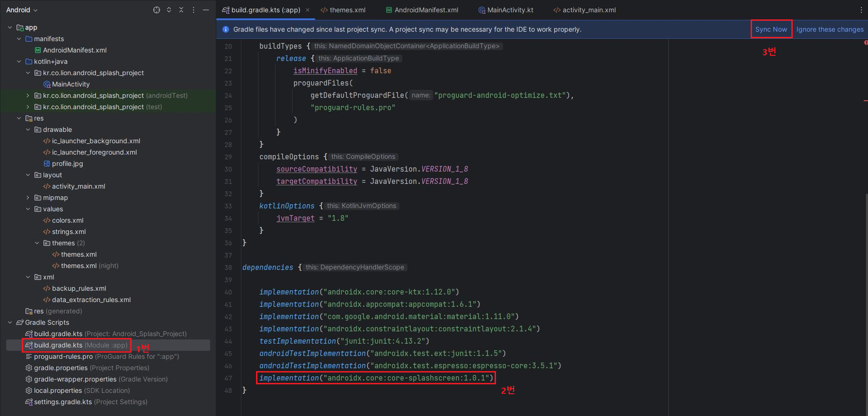Click the core-splashscreen implementation line

[376, 378]
